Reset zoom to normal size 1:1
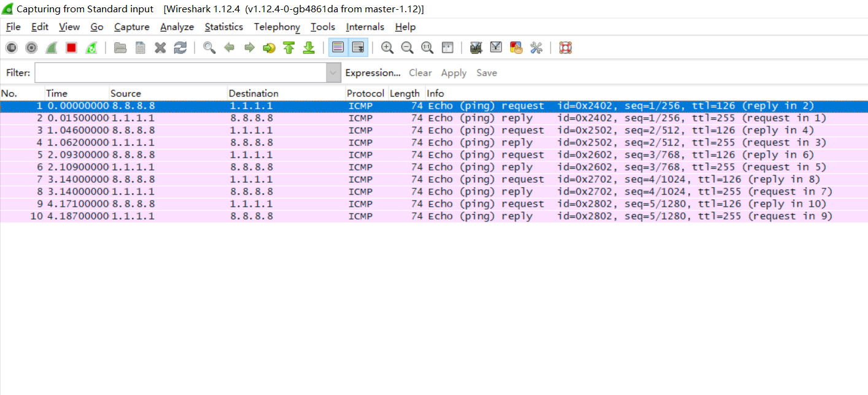The image size is (868, 395). coord(427,48)
